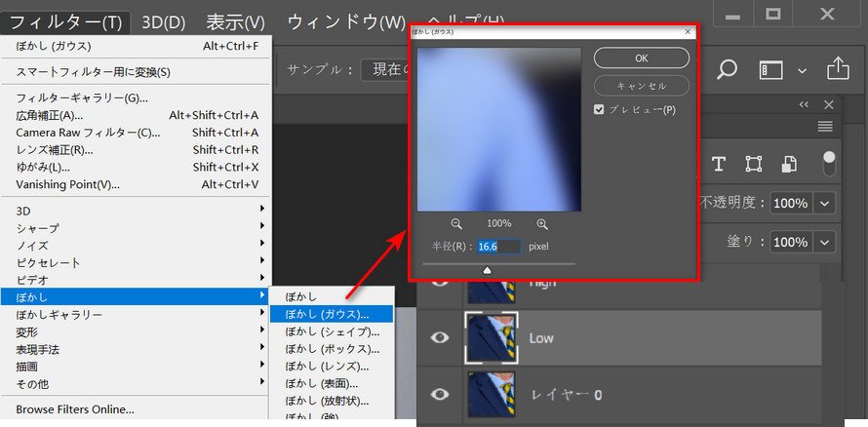Choose ぼかし (ボックス)...

tap(332, 349)
